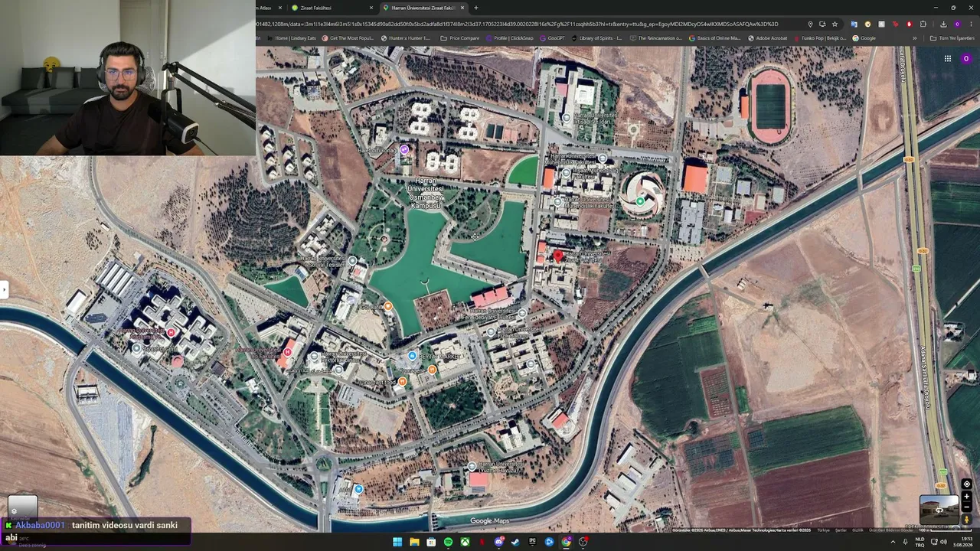
Task: Show hidden system tray icons
Action: pyautogui.click(x=893, y=542)
